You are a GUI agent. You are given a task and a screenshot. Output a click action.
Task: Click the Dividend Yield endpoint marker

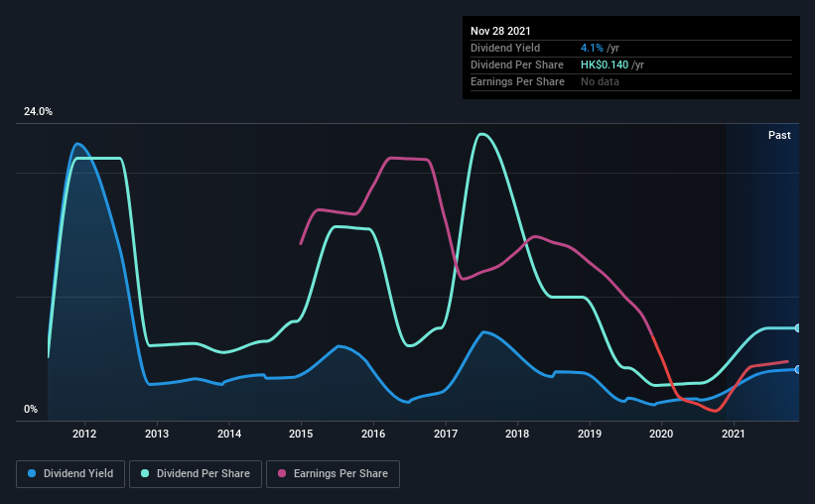[x=797, y=369]
